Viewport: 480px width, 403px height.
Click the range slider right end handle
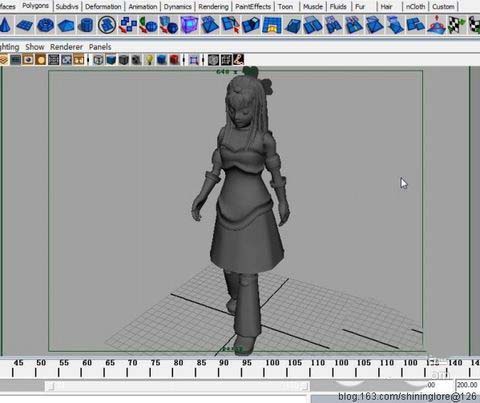(x=304, y=386)
